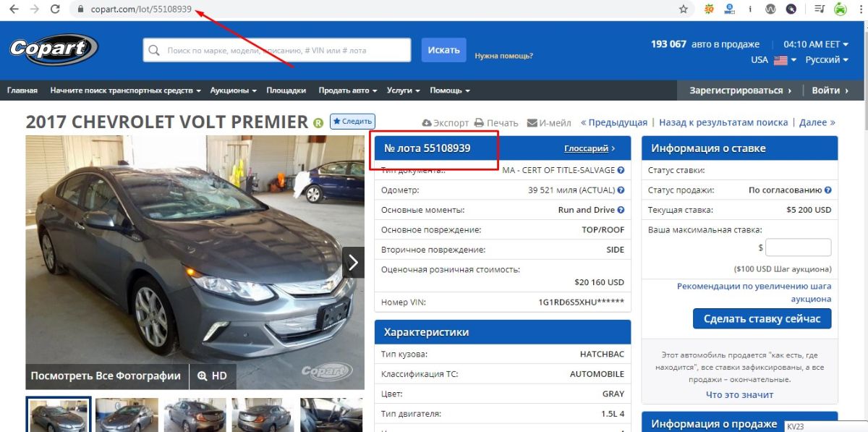
Task: Expand Аукционы menu
Action: 233,90
